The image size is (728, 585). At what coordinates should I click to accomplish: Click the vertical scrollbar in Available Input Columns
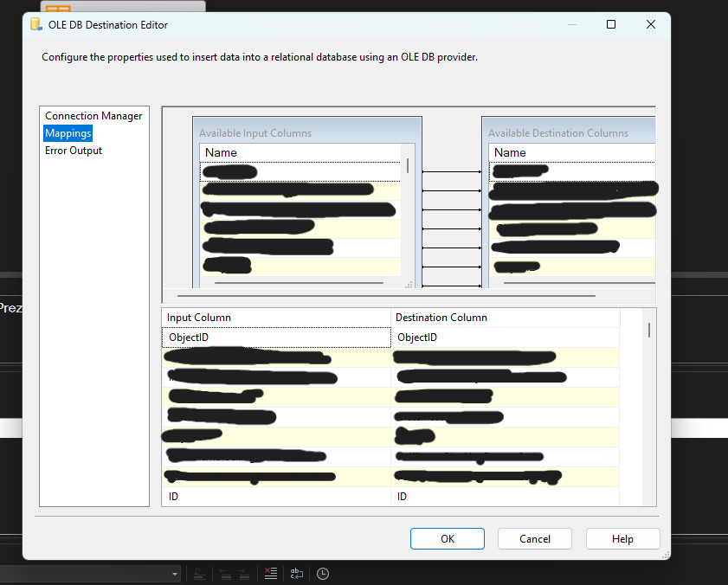click(408, 166)
